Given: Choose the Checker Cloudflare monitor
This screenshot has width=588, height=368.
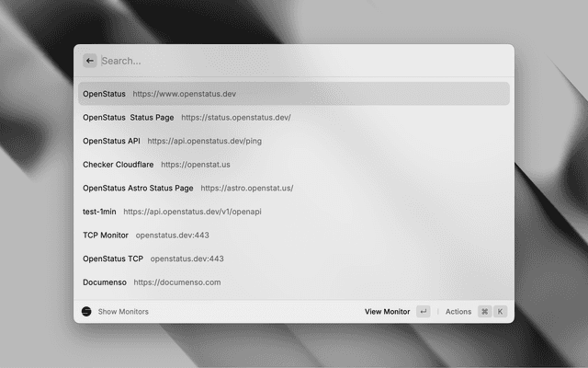Looking at the screenshot, I should click(119, 165).
